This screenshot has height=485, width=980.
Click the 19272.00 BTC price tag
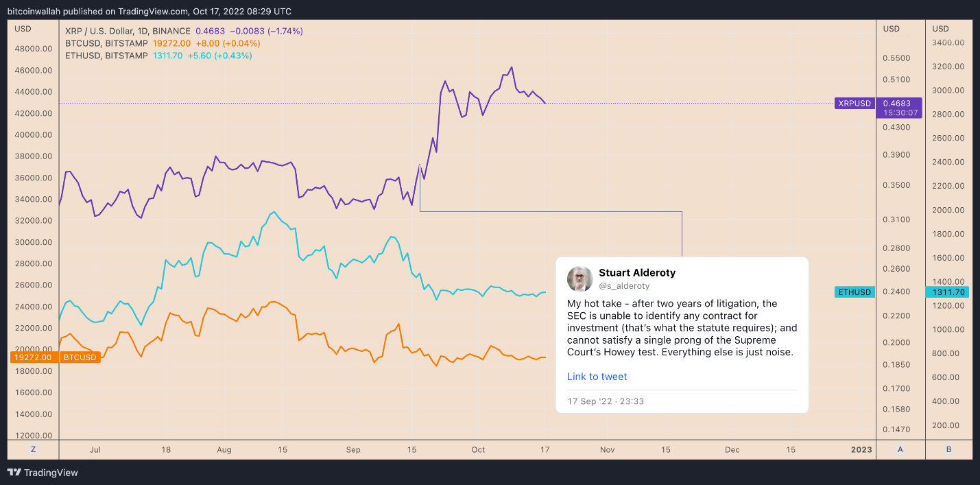pos(32,357)
